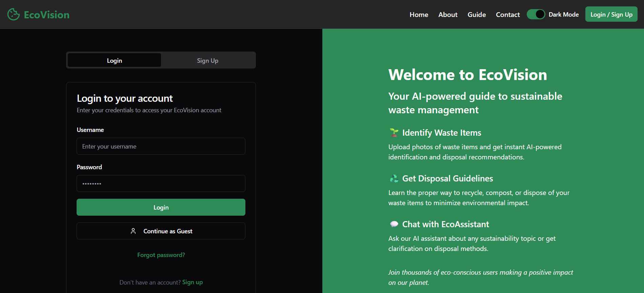Click 'Your AI-powered guide to sustainable' tagline
The width and height of the screenshot is (644, 293).
tap(475, 103)
